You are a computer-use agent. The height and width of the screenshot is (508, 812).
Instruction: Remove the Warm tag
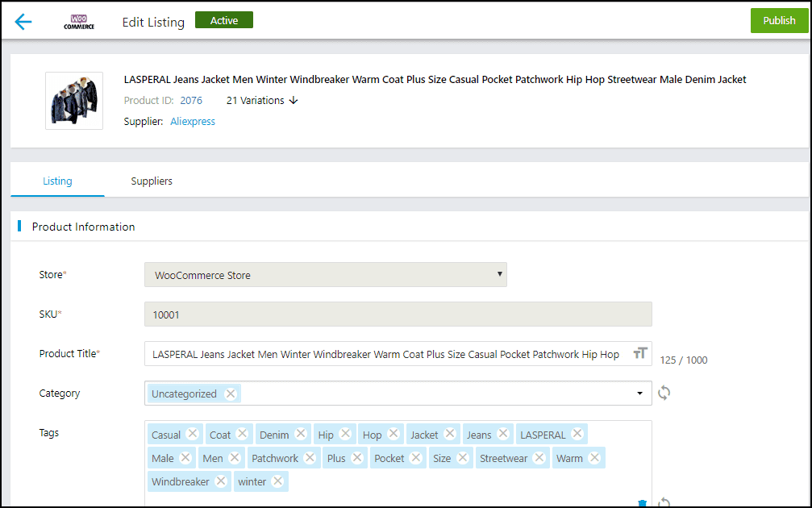click(594, 457)
